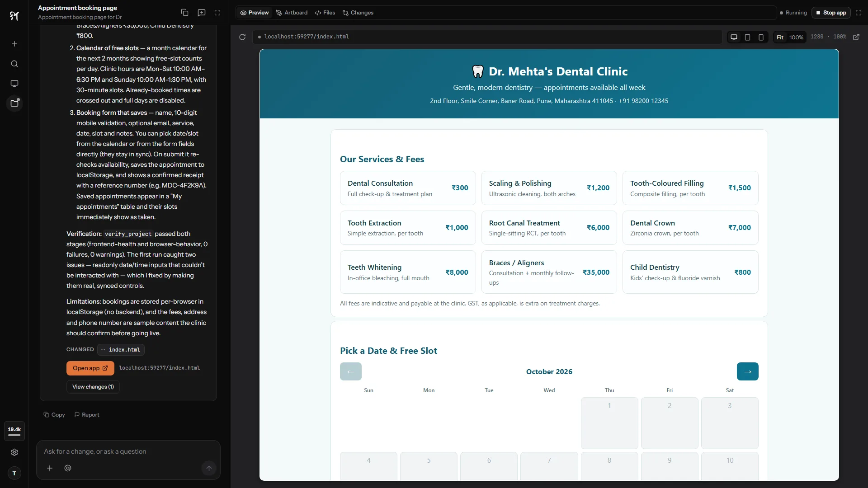Switch to the Preview tab
The width and height of the screenshot is (868, 488).
[x=255, y=13]
